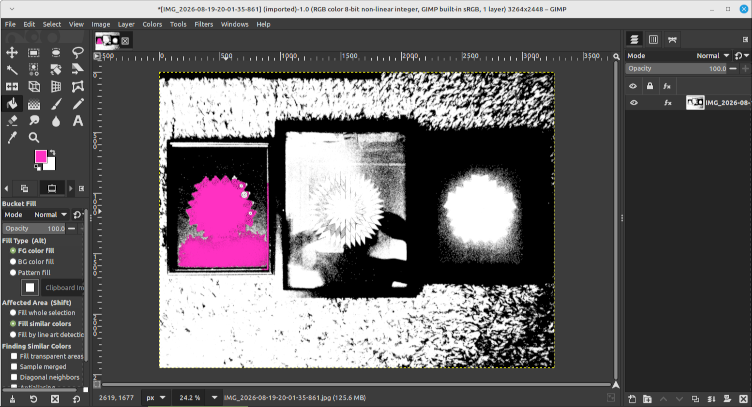Reset tool options to defaults
This screenshot has width=752, height=407.
click(76, 399)
